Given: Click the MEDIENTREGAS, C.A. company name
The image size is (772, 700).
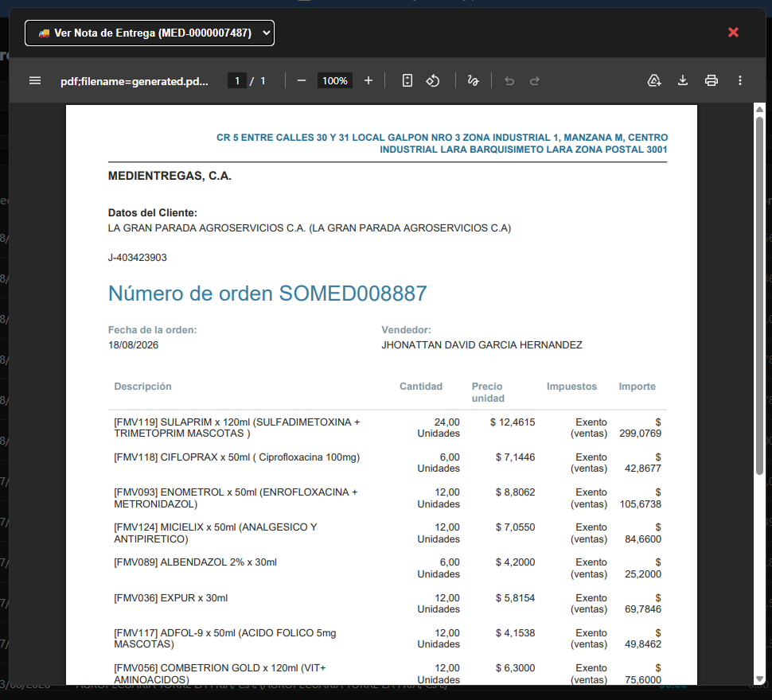Looking at the screenshot, I should pyautogui.click(x=170, y=176).
